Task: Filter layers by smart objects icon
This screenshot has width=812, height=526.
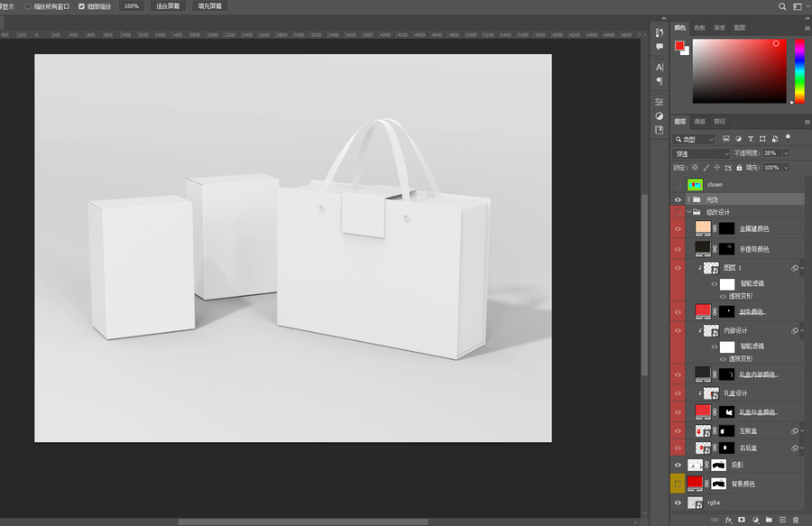Action: (x=775, y=139)
